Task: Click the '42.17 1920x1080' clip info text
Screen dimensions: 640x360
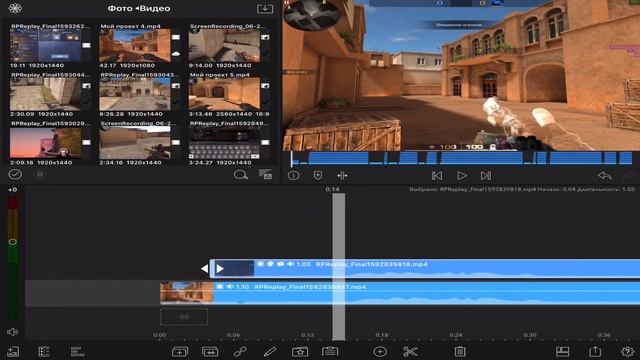Action: pos(127,65)
